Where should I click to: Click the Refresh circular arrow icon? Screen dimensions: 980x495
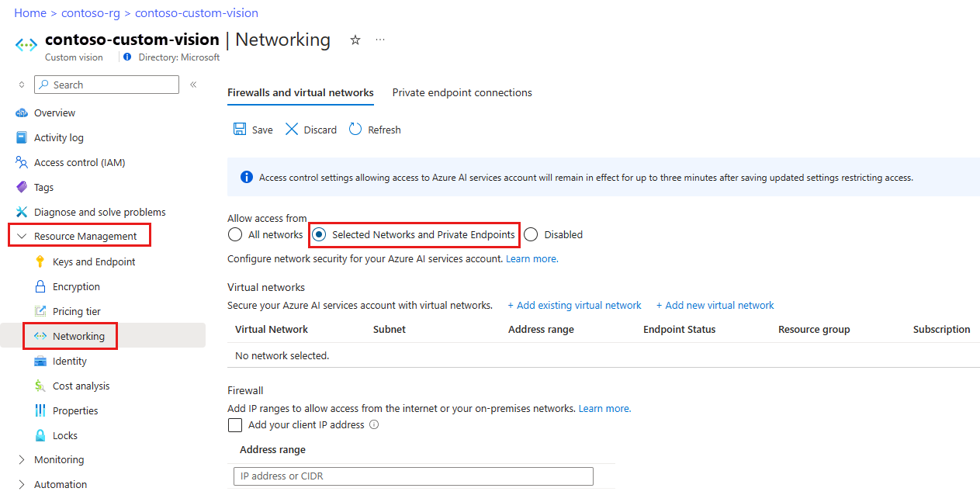[355, 130]
